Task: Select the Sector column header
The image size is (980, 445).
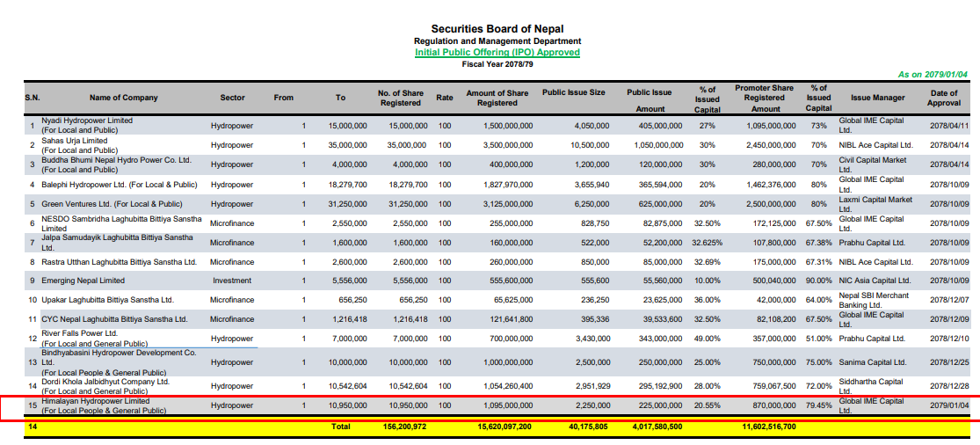Action: pos(232,98)
